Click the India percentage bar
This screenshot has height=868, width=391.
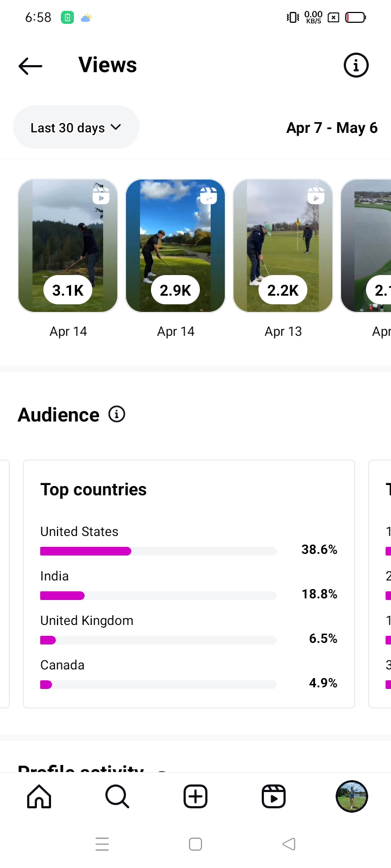coord(158,596)
